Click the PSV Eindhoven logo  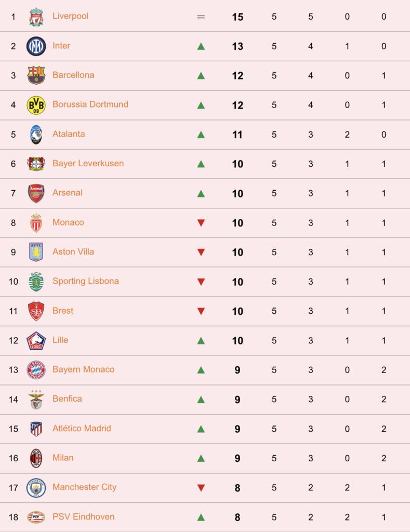coord(36,517)
